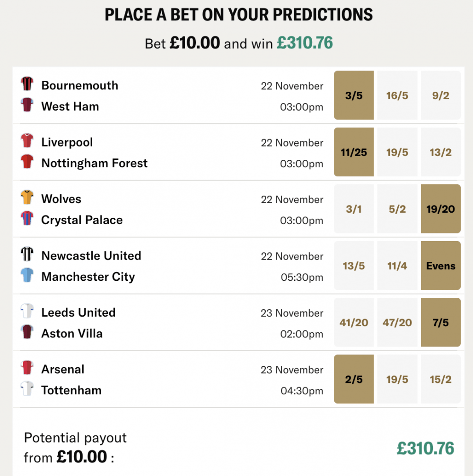Toggle the 19/5 Liverpool draw odds
Screen dimensions: 473x476
point(397,152)
